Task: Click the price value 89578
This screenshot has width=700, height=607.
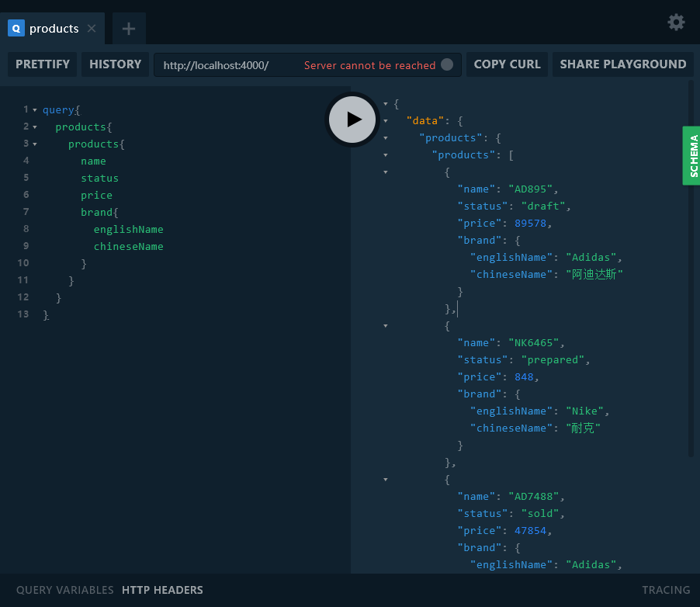Action: click(530, 224)
